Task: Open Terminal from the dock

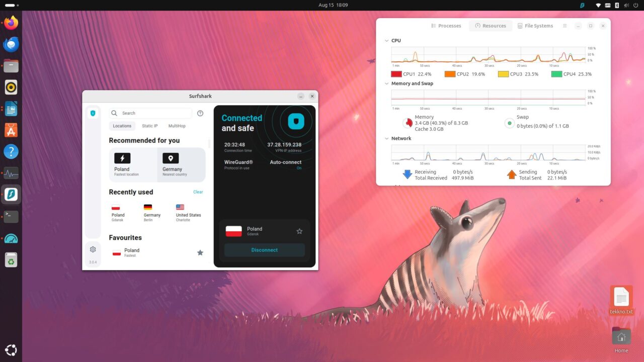Action: coord(11,216)
